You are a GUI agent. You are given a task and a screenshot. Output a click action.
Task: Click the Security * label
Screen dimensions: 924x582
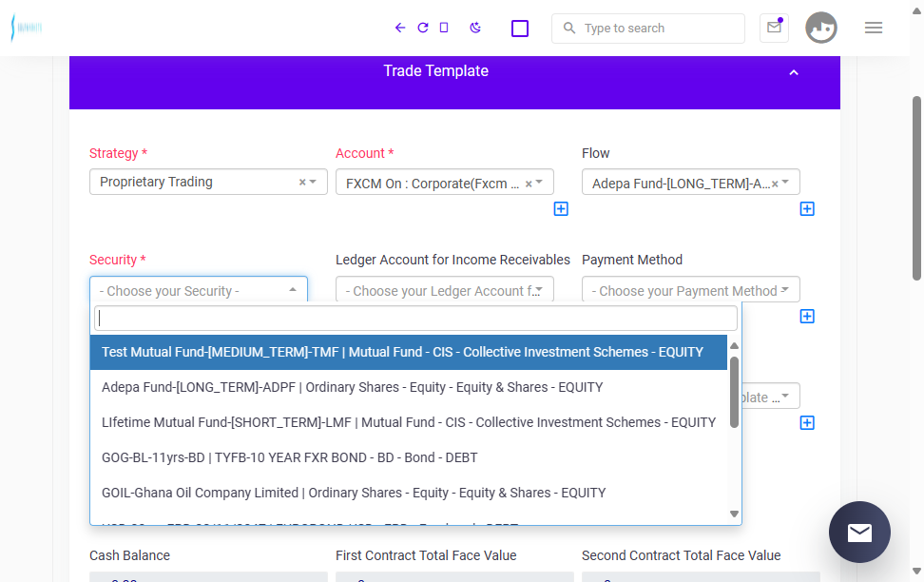click(x=117, y=260)
